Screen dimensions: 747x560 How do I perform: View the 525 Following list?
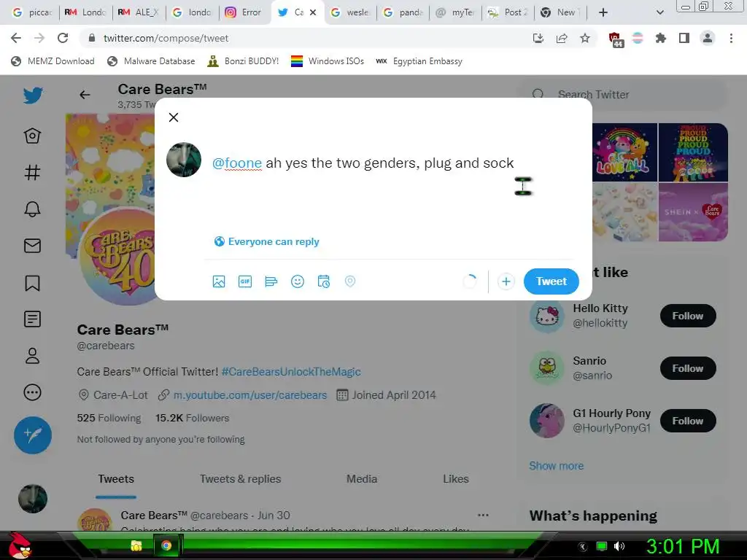coord(109,418)
